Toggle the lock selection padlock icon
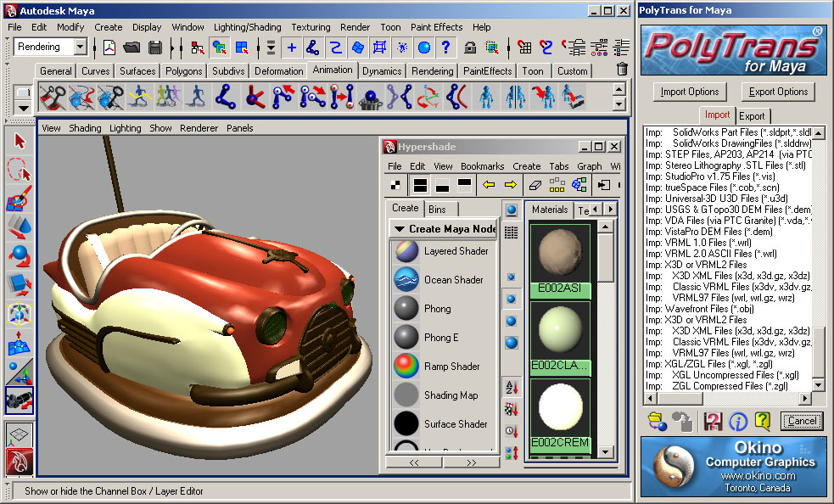 pos(470,48)
